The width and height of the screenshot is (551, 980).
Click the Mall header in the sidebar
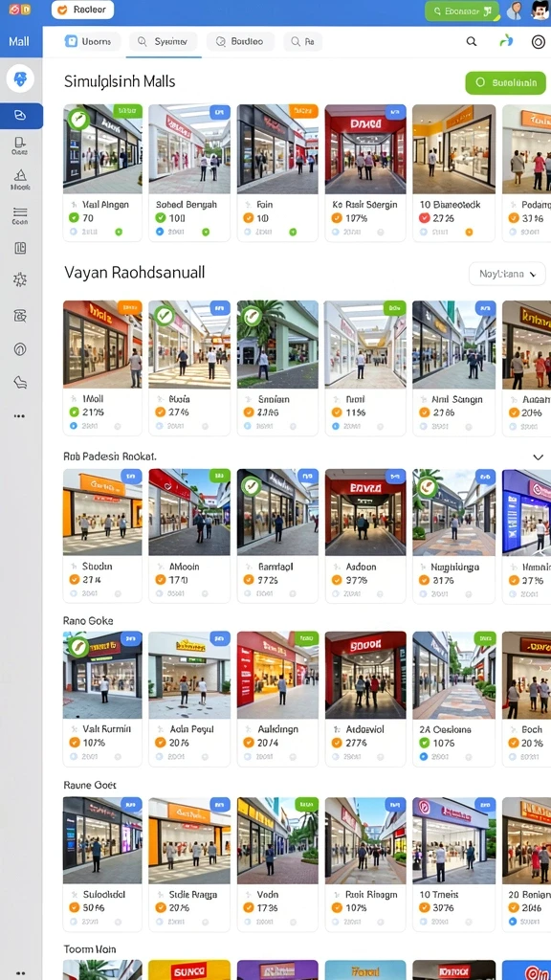19,42
